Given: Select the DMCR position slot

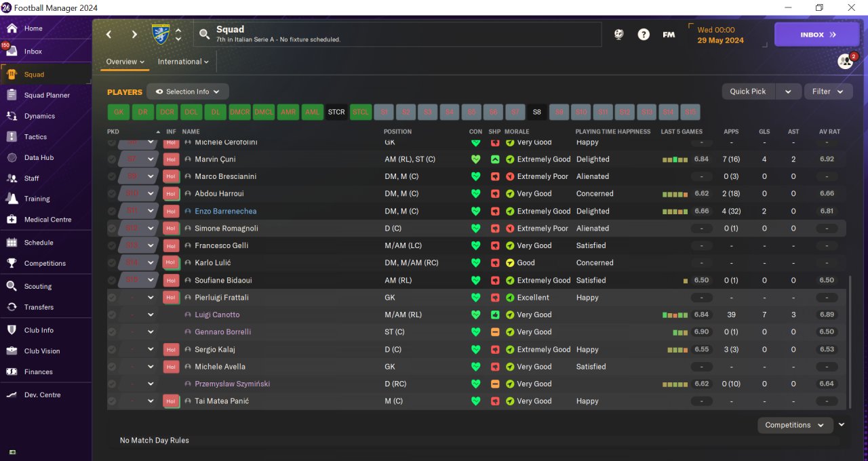Looking at the screenshot, I should coord(239,112).
